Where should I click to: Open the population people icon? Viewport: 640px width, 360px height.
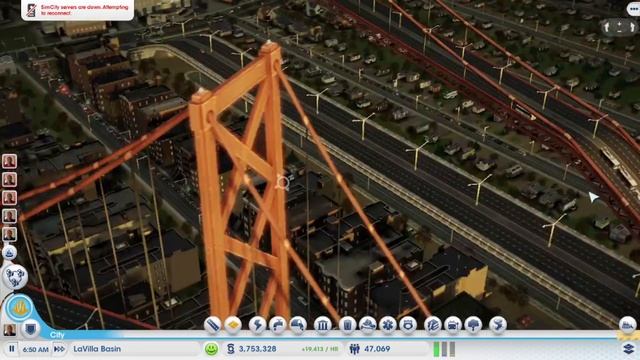[355, 349]
